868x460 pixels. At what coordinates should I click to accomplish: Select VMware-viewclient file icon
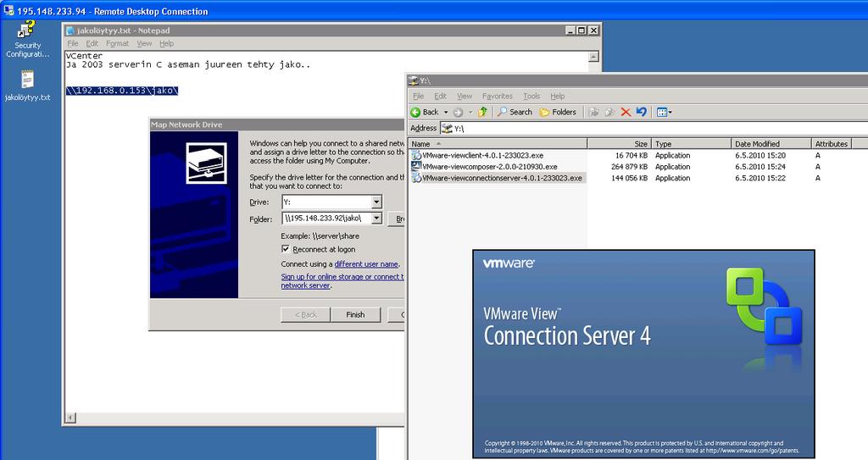[x=416, y=156]
